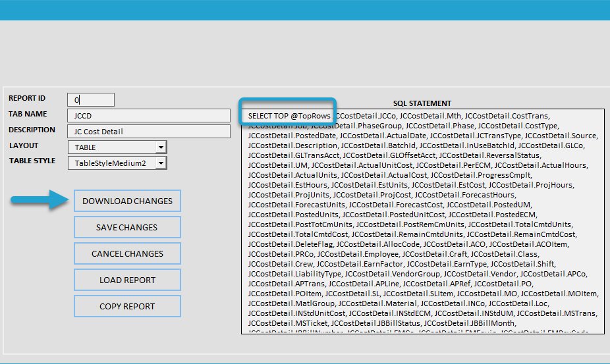Image resolution: width=610 pixels, height=364 pixels.
Task: Click JCCostDetail.Description in the SQL text
Action: click(292, 145)
